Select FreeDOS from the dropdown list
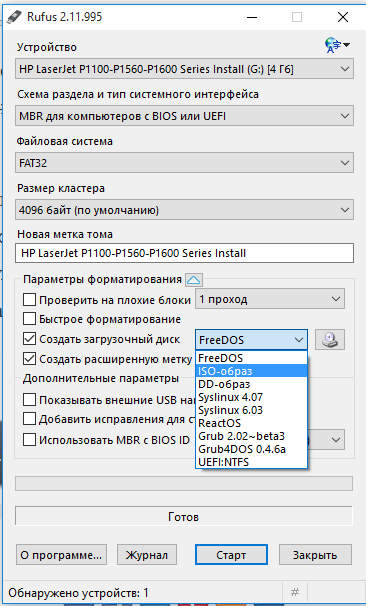The height and width of the screenshot is (606, 366). (x=252, y=358)
